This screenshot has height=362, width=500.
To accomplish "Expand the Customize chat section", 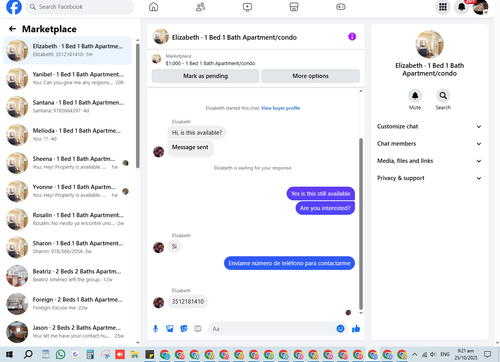I will pyautogui.click(x=429, y=126).
